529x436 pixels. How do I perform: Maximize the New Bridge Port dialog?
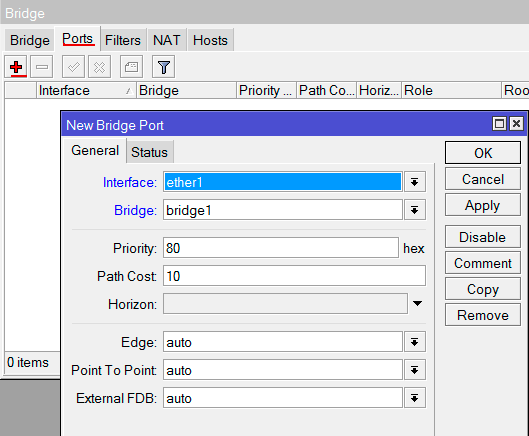[499, 124]
